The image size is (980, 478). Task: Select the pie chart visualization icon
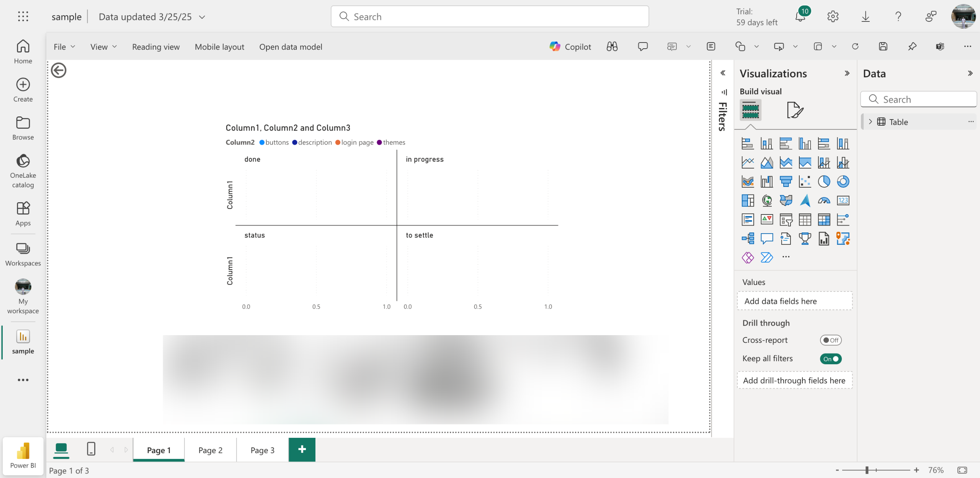pyautogui.click(x=824, y=182)
